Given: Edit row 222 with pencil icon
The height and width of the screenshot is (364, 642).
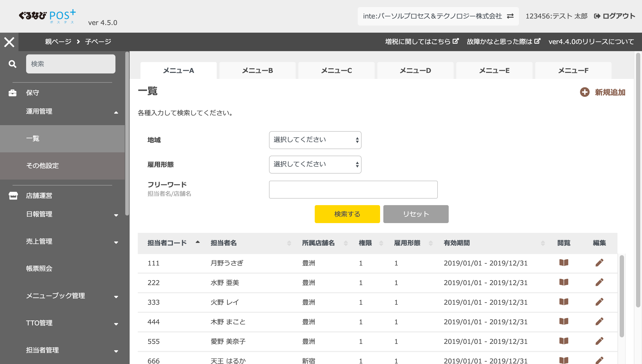Looking at the screenshot, I should (599, 282).
